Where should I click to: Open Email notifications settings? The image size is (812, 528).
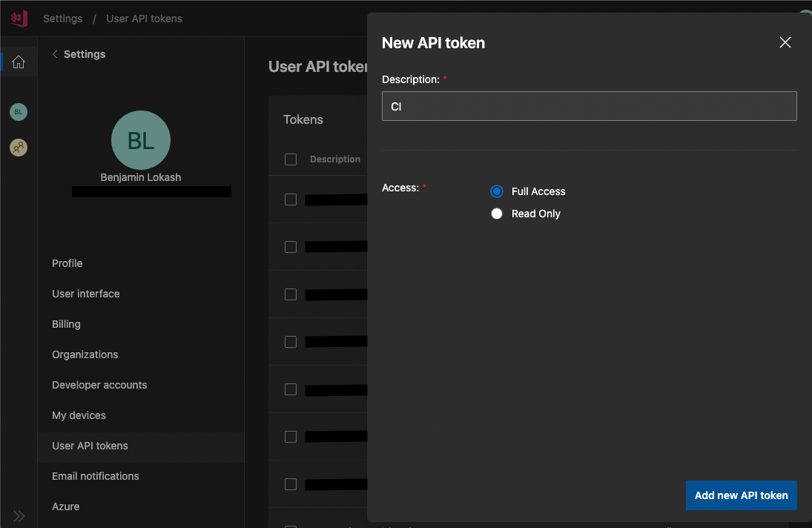pyautogui.click(x=96, y=476)
